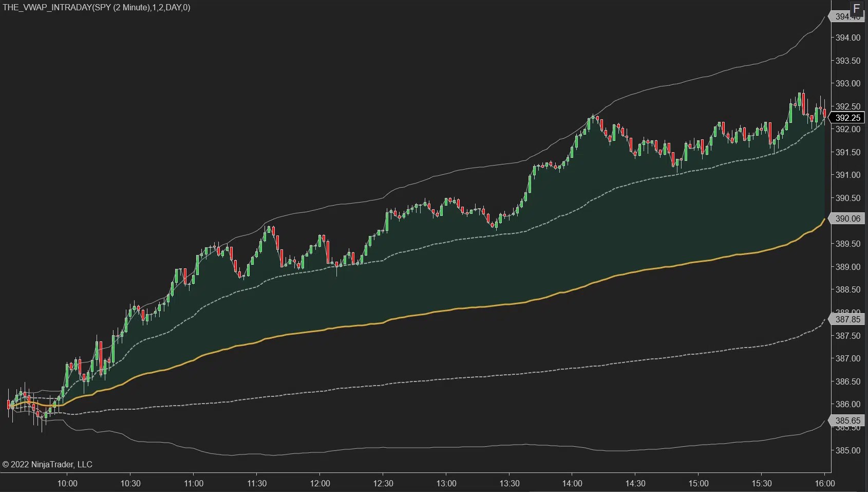Click the F indicator icon above the price scale
The width and height of the screenshot is (868, 492).
pos(857,8)
